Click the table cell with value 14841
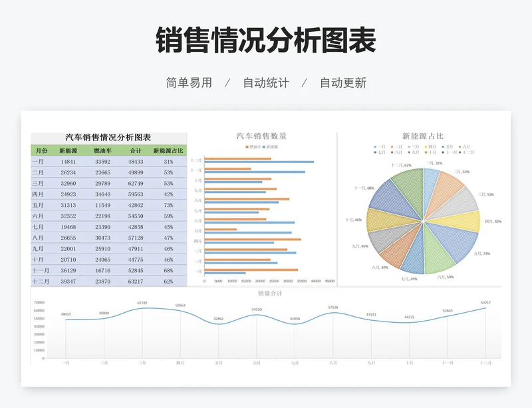 68,162
